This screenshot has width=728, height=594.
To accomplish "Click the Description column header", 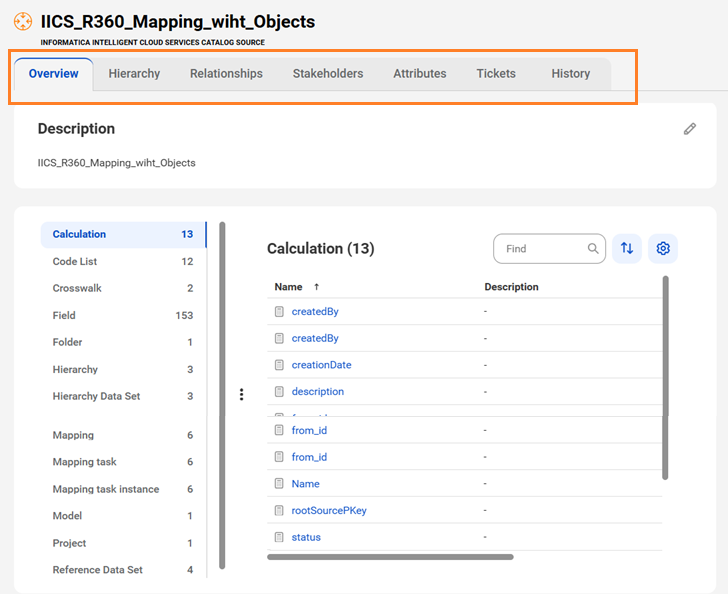I will (x=511, y=287).
